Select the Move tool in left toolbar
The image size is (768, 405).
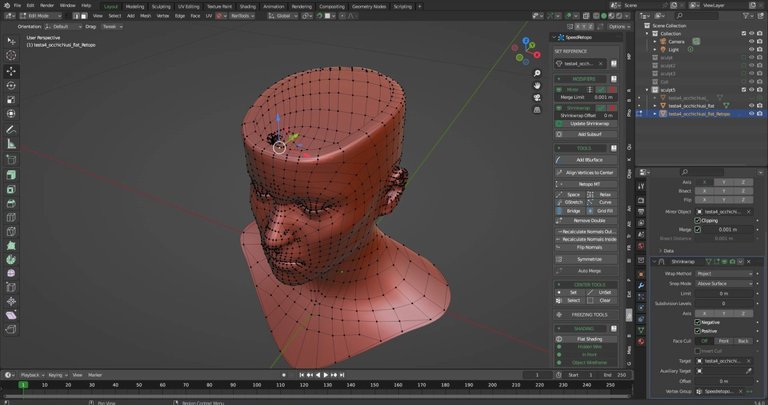click(x=11, y=71)
